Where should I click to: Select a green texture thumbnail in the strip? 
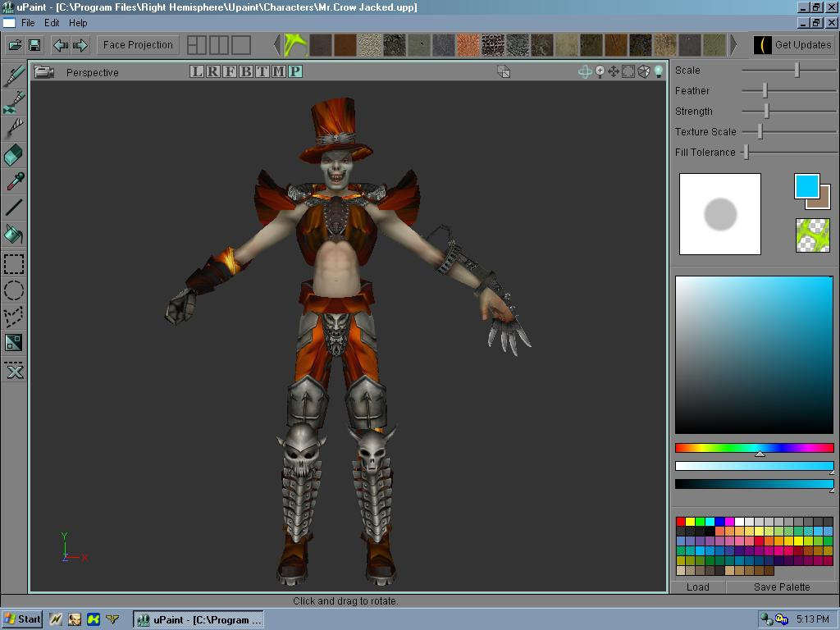coord(293,45)
